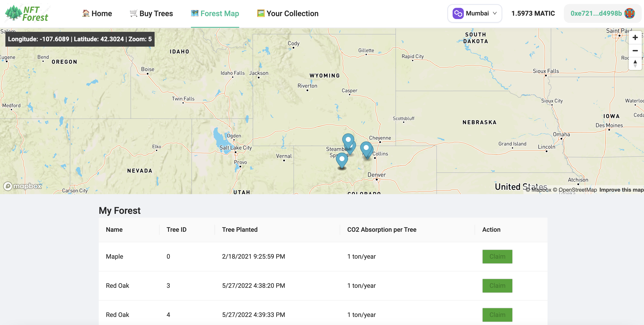This screenshot has width=644, height=325.
Task: Zoom in using the map plus button
Action: pyautogui.click(x=635, y=37)
